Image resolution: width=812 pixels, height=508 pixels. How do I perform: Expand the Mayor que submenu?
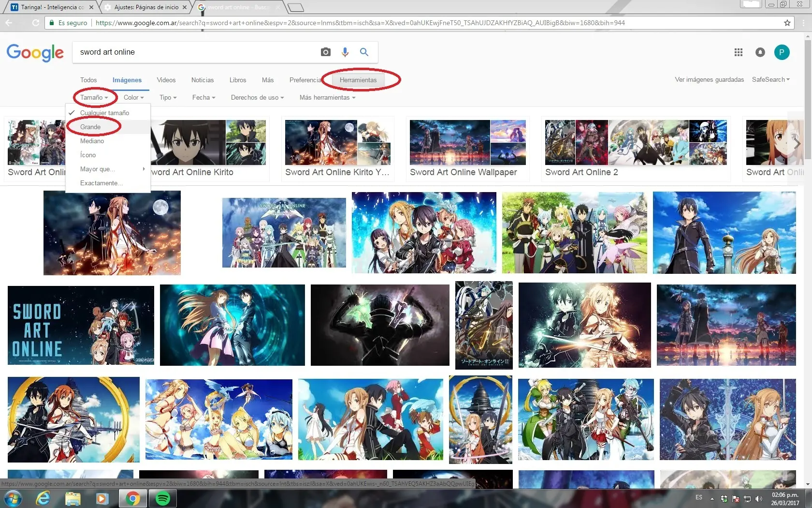(x=108, y=169)
